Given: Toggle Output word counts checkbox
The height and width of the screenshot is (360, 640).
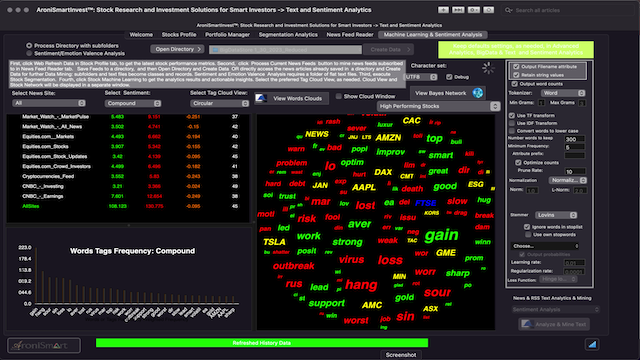Looking at the screenshot, I should pos(514,84).
